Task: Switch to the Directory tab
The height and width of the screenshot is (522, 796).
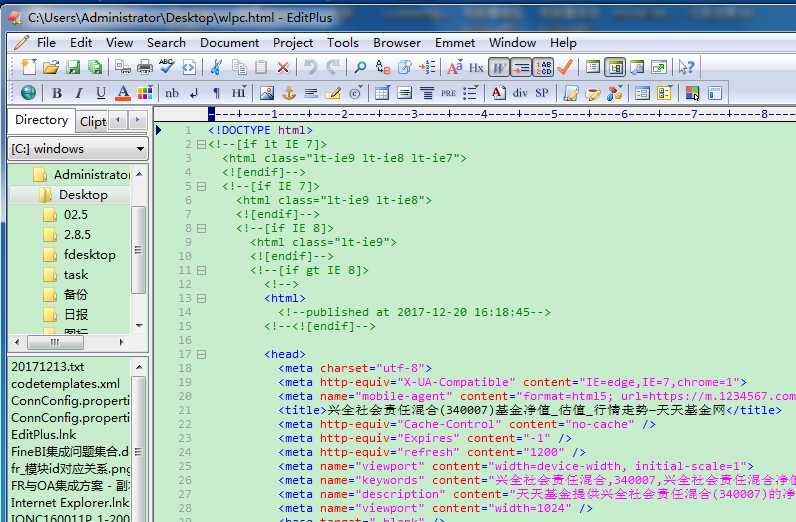Action: click(x=42, y=120)
